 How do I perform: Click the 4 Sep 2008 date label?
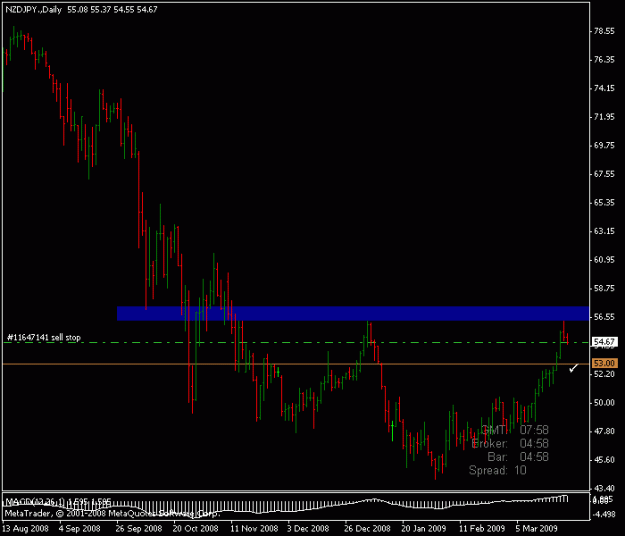tap(80, 529)
